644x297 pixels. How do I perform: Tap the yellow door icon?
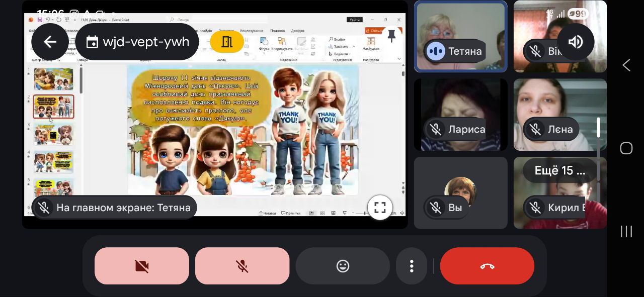click(x=227, y=42)
